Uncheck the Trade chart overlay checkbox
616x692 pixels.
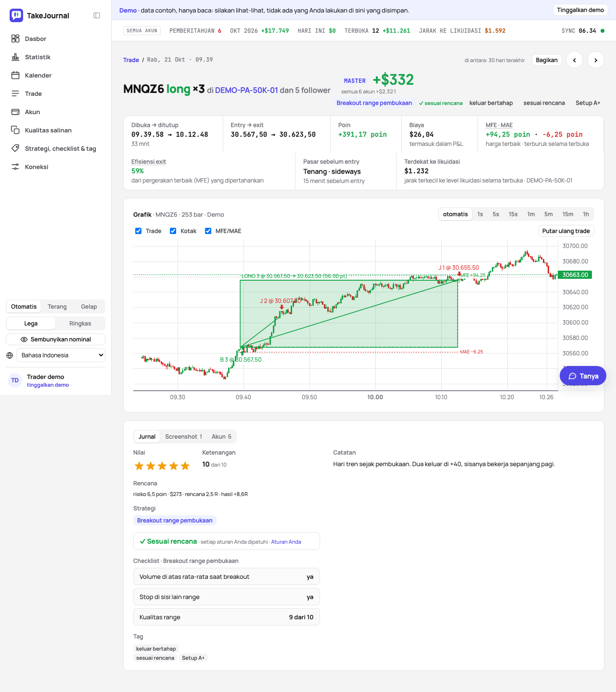pyautogui.click(x=139, y=231)
